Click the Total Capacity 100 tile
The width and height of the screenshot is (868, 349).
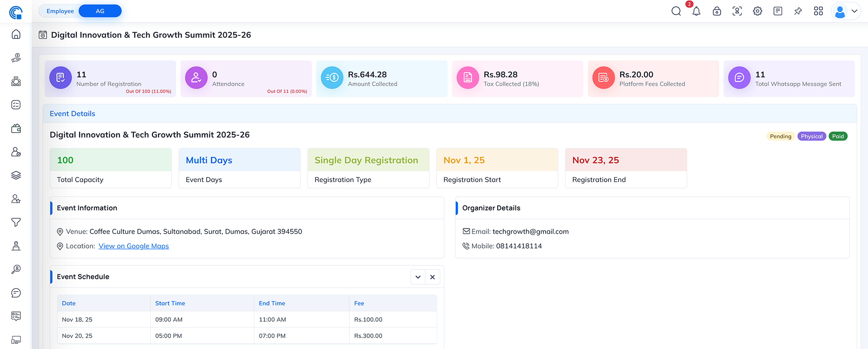(111, 168)
